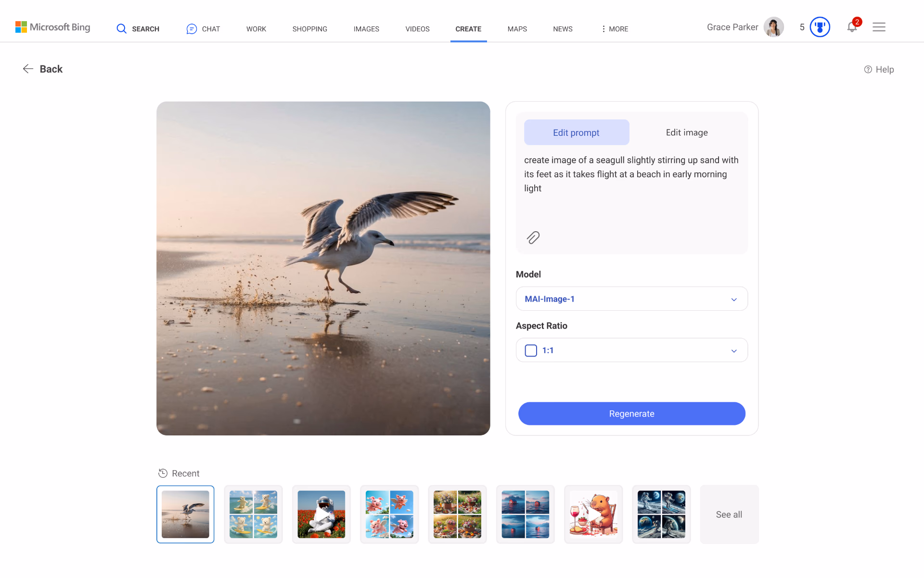Select the Edit prompt toggle

(x=576, y=132)
